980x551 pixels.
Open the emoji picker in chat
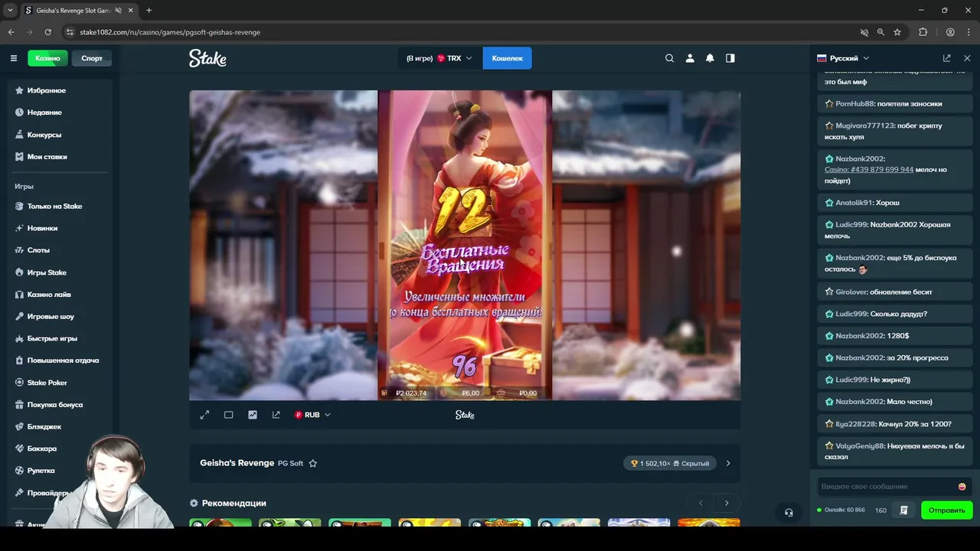tap(962, 487)
